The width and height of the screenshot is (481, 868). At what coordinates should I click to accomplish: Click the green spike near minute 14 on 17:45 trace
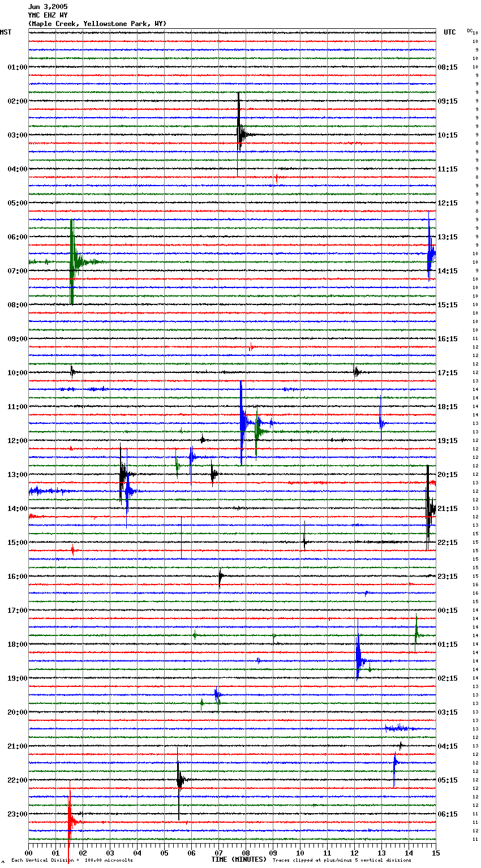click(x=416, y=634)
